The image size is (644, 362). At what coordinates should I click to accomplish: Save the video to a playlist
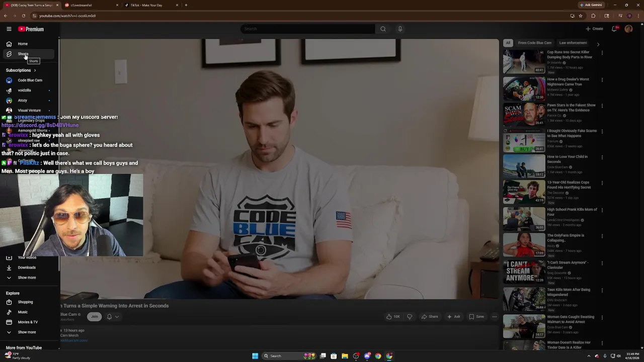tap(476, 317)
